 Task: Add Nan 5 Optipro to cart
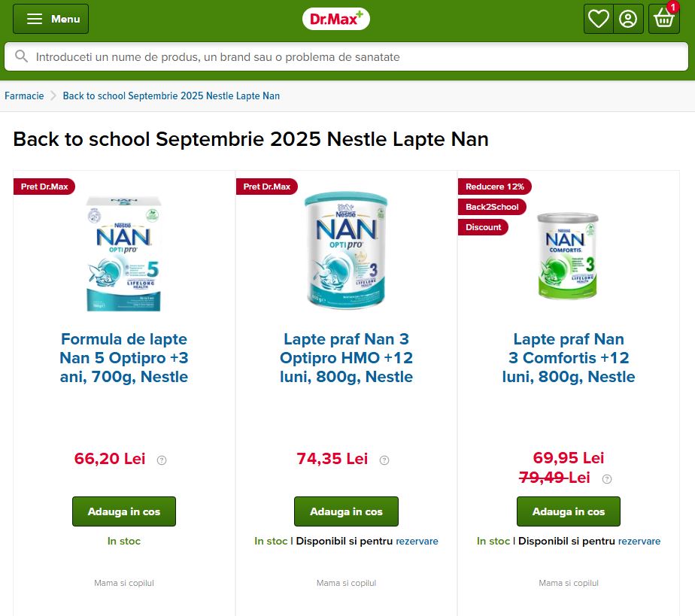124,511
